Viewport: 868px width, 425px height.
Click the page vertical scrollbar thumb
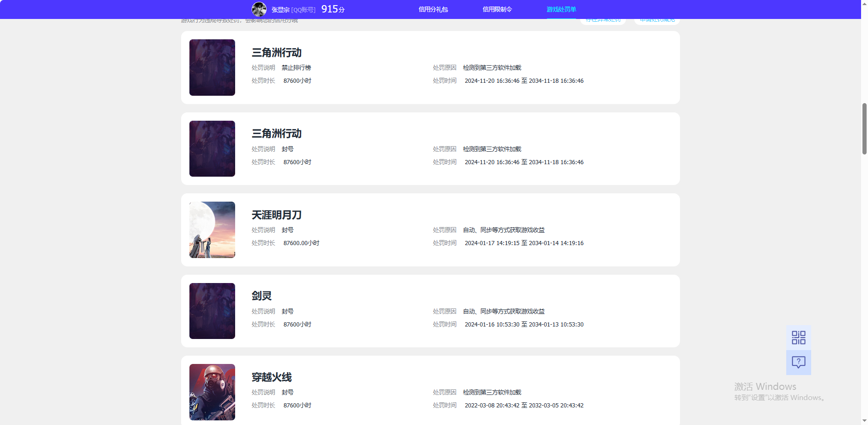click(864, 129)
